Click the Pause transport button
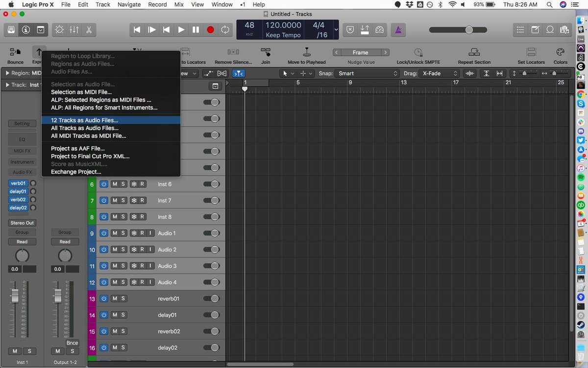 coord(196,29)
